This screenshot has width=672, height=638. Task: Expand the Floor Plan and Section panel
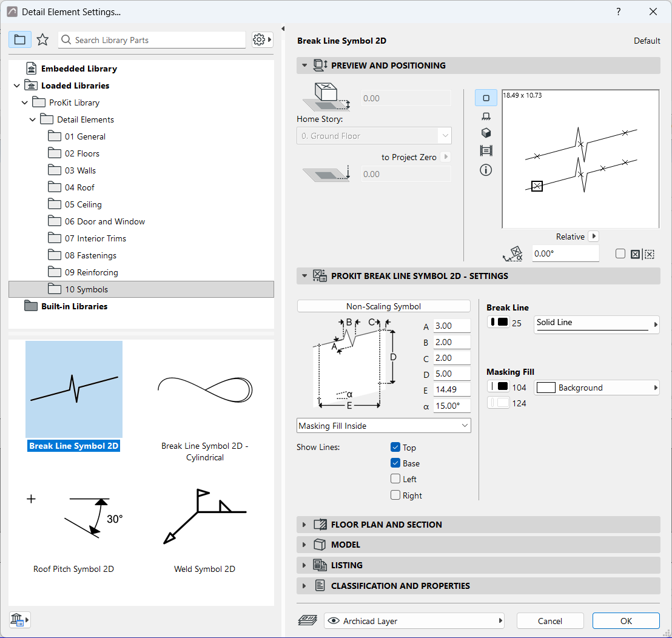479,525
